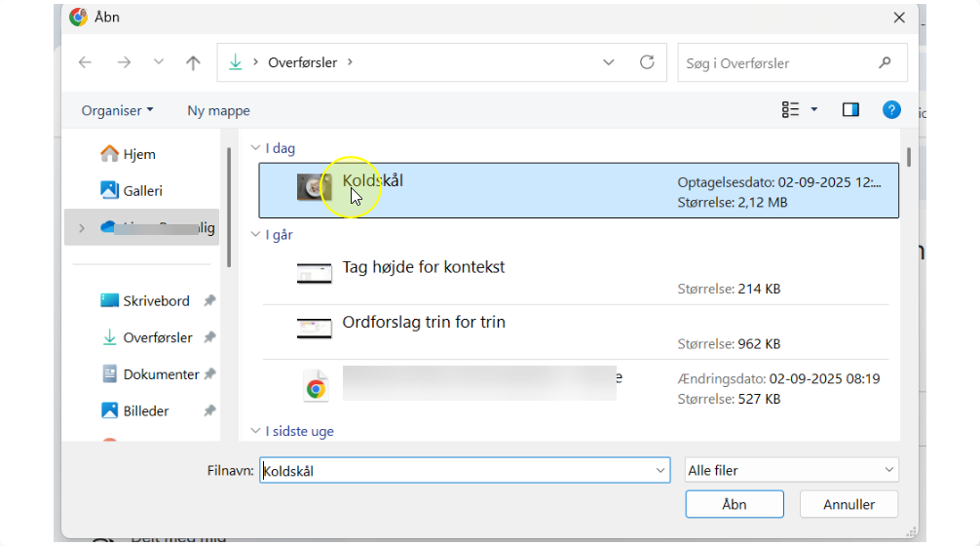980x546 pixels.
Task: Open the Alle filer file type dropdown
Action: pos(791,470)
